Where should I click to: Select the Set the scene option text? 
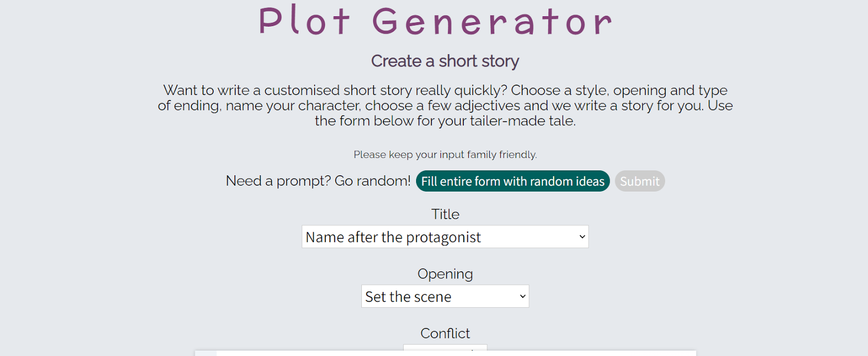click(408, 297)
